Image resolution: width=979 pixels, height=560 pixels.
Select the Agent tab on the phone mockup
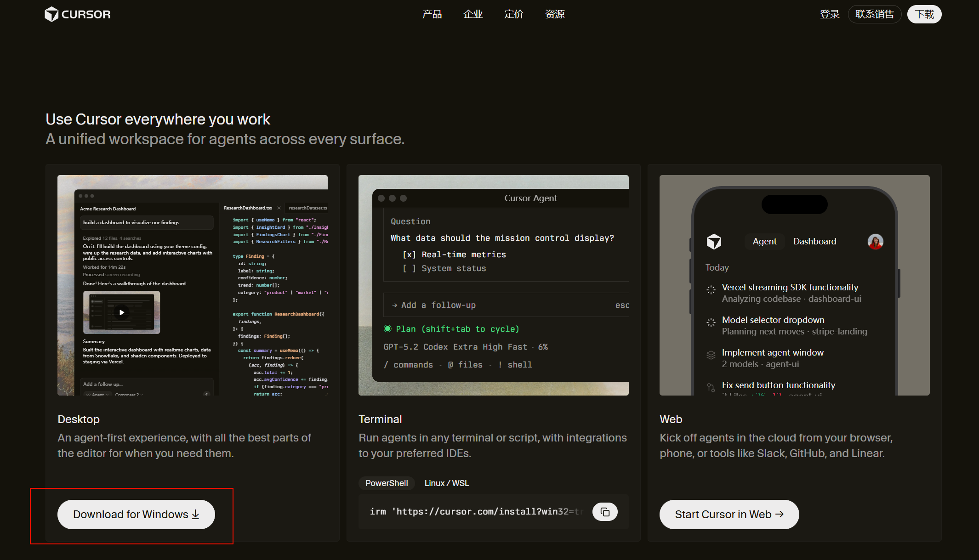click(x=764, y=242)
